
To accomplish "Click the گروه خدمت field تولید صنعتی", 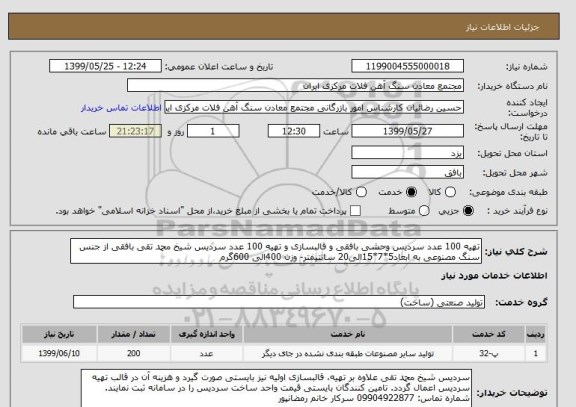I will (279, 302).
